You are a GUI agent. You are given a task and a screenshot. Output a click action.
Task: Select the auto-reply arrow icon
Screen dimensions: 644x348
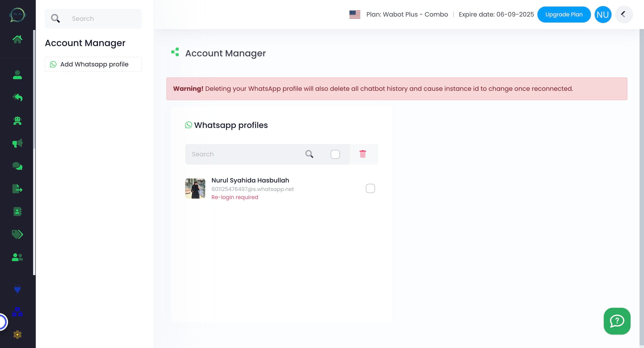17,98
